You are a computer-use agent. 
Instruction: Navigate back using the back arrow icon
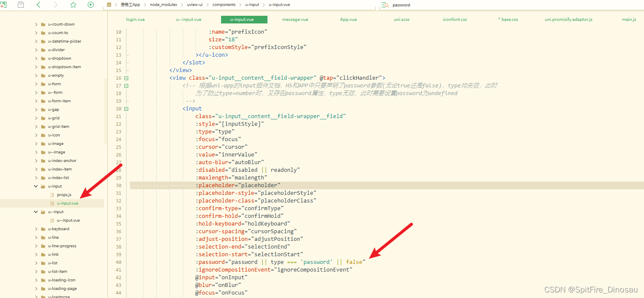tap(37, 5)
